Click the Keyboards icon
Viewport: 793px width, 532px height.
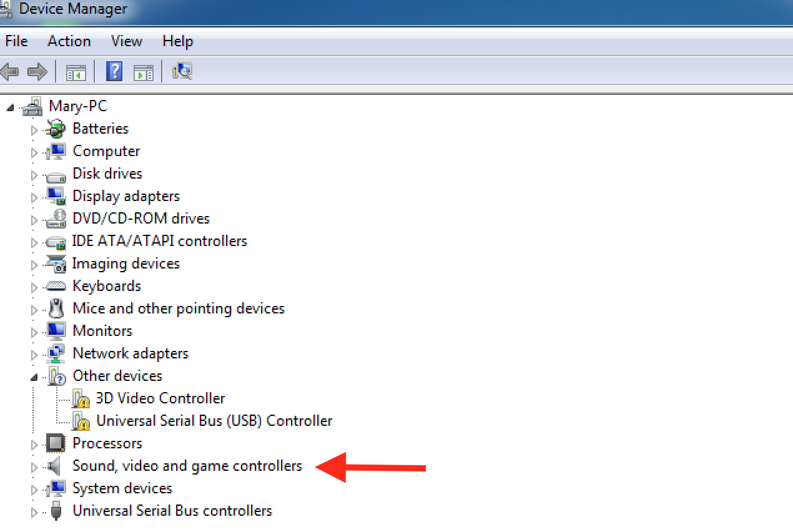coord(56,287)
